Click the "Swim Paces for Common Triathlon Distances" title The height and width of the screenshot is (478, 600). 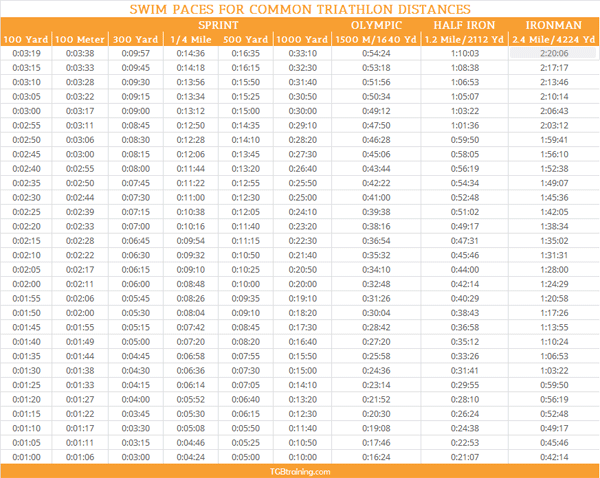300,9
